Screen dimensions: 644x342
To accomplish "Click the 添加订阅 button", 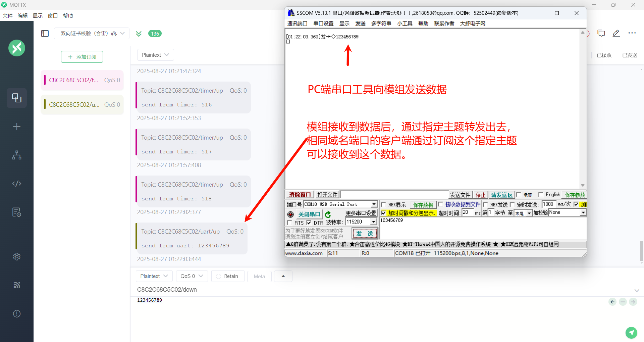I will (x=82, y=57).
